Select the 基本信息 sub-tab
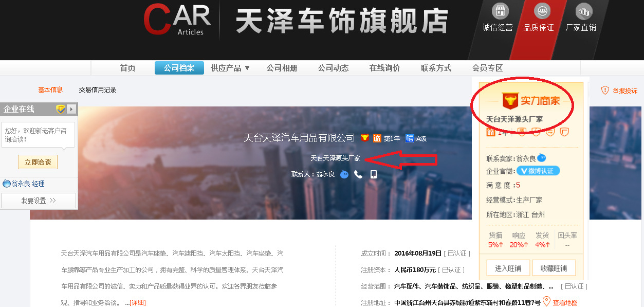The image size is (644, 307). (50, 89)
